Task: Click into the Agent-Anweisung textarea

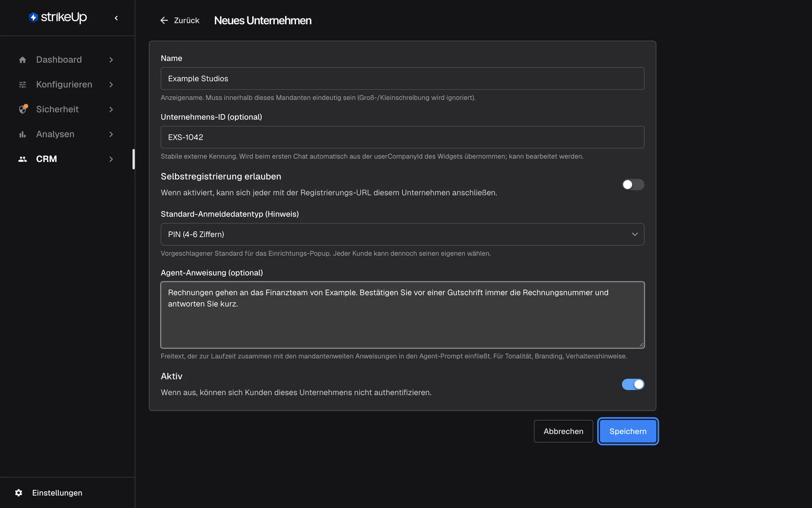Action: pos(402,315)
